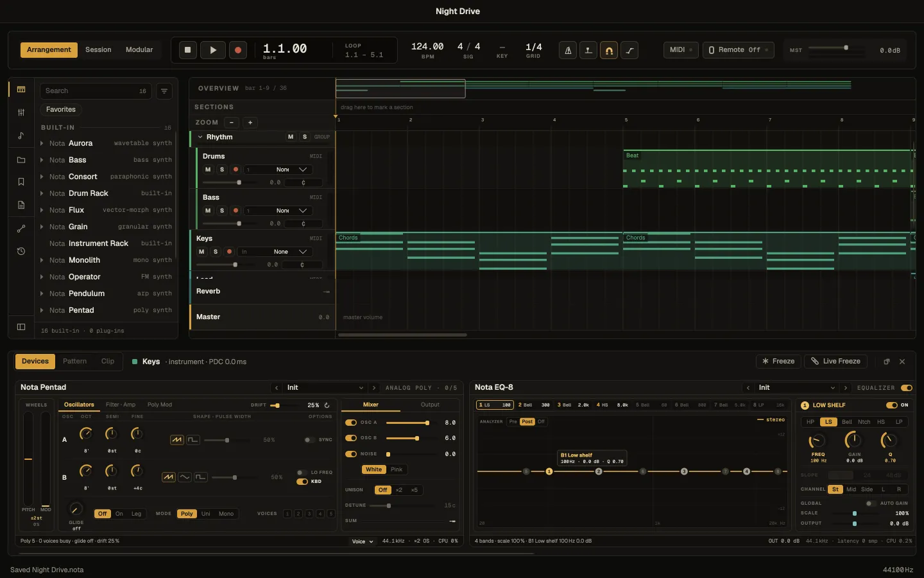Open the bookmark sidebar icon

[21, 182]
